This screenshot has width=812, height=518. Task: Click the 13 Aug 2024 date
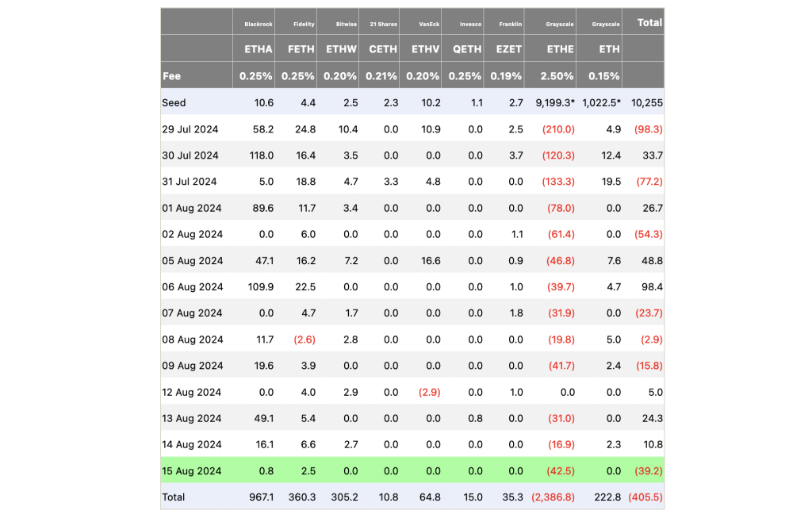pyautogui.click(x=192, y=418)
